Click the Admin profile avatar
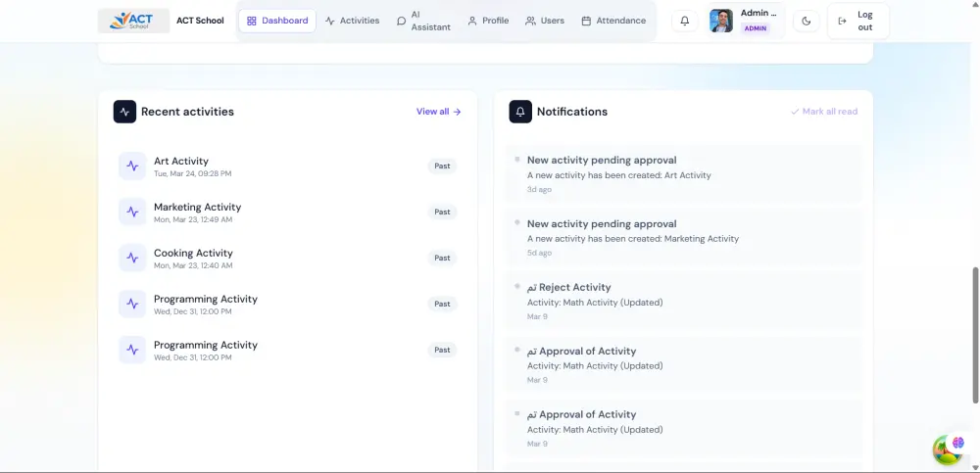This screenshot has width=980, height=473. tap(720, 21)
